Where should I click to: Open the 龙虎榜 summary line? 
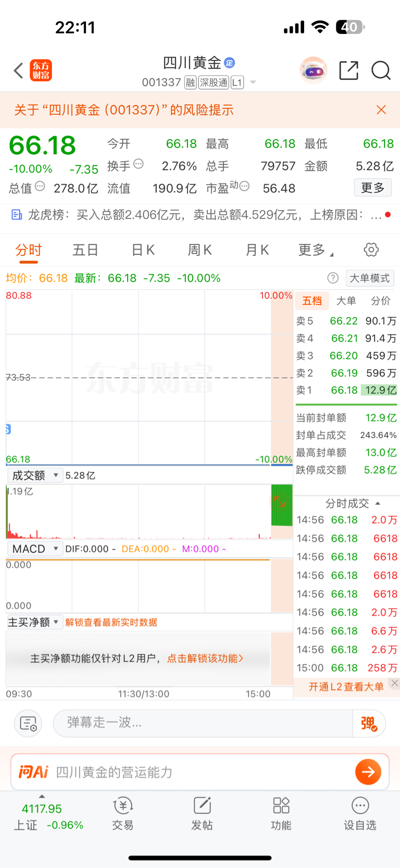200,215
